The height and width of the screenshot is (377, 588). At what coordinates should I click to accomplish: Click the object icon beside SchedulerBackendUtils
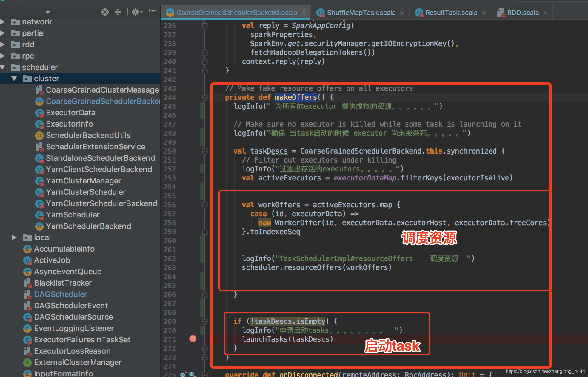39,135
